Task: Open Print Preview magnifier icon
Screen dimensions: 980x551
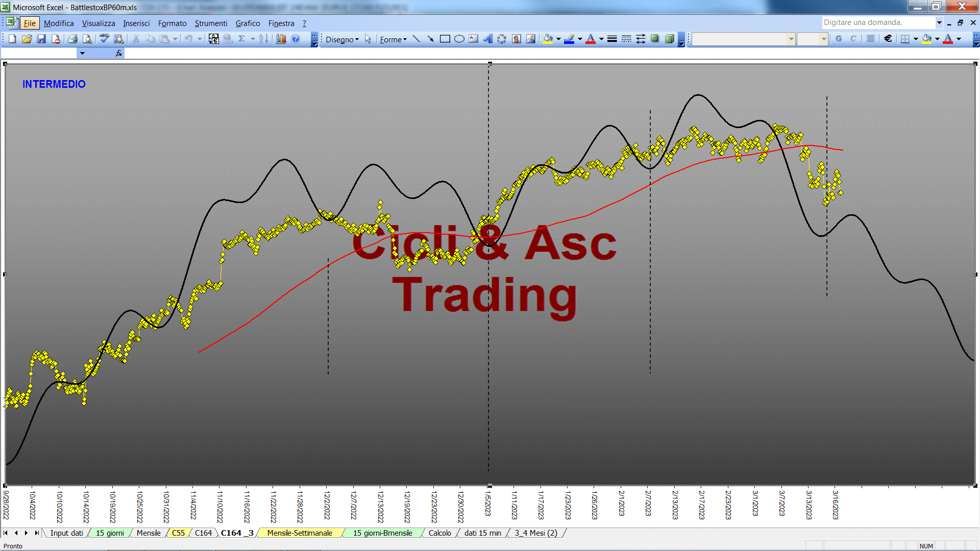Action: (87, 39)
